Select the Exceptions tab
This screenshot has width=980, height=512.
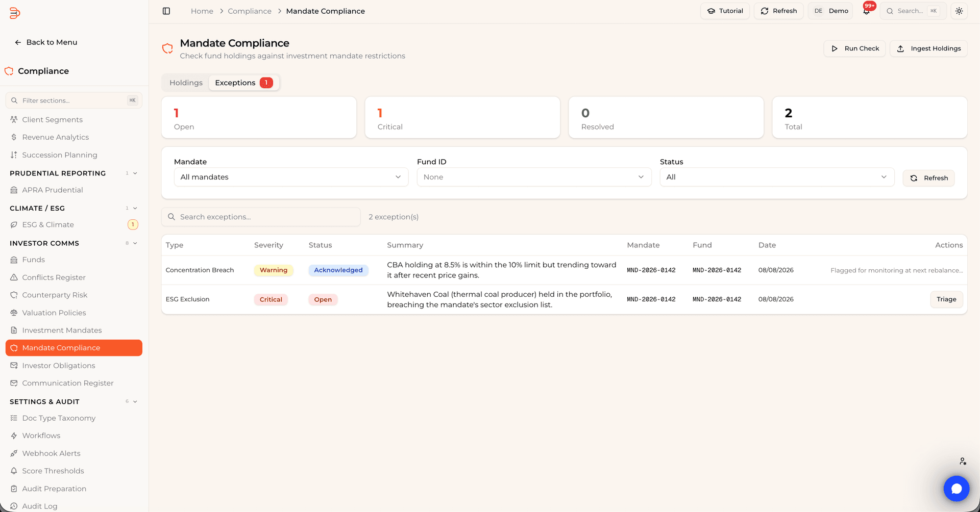point(244,83)
